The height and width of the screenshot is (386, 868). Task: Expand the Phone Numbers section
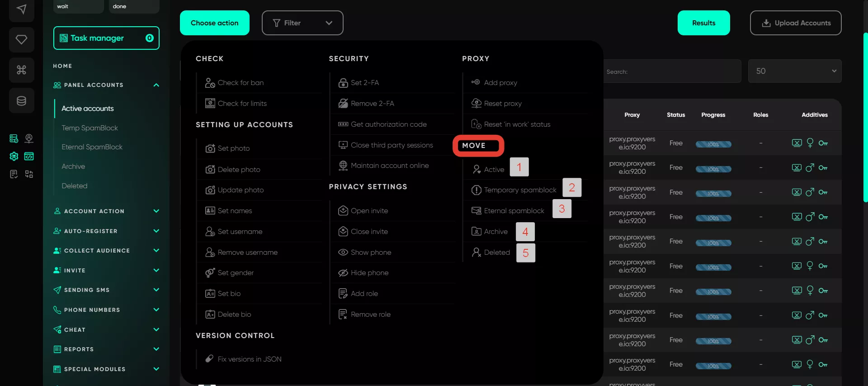click(156, 310)
